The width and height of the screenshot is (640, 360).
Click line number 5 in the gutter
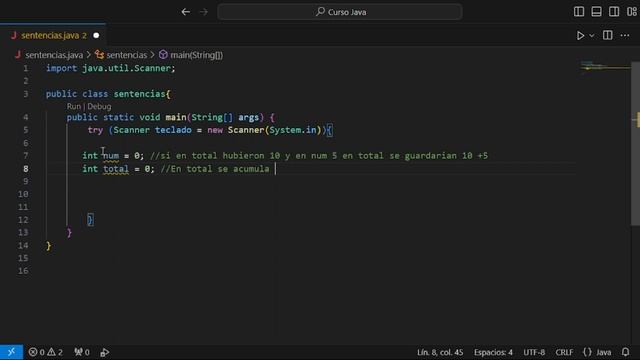click(26, 130)
